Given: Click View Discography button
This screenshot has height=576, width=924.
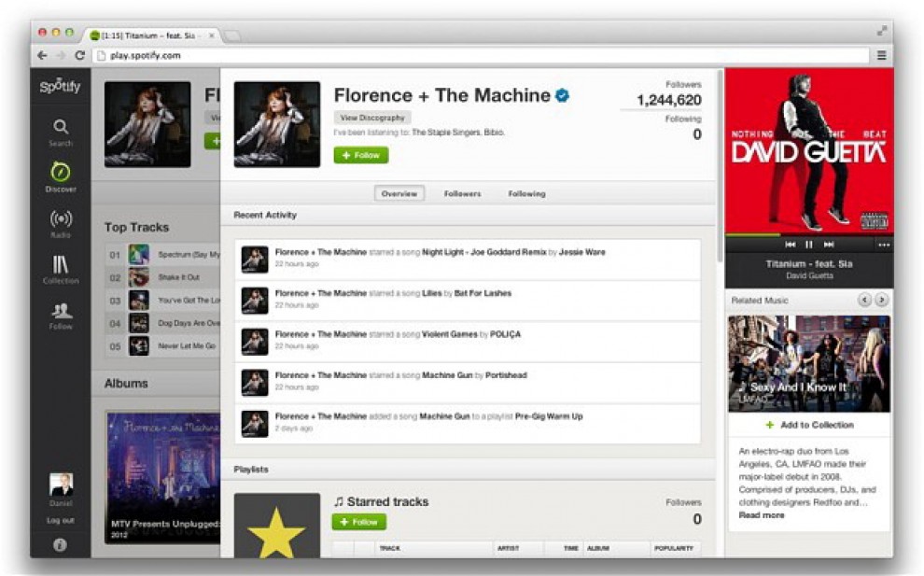Looking at the screenshot, I should (x=372, y=118).
